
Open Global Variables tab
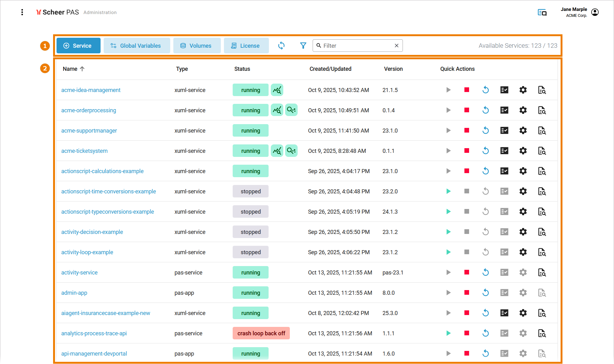pyautogui.click(x=136, y=46)
